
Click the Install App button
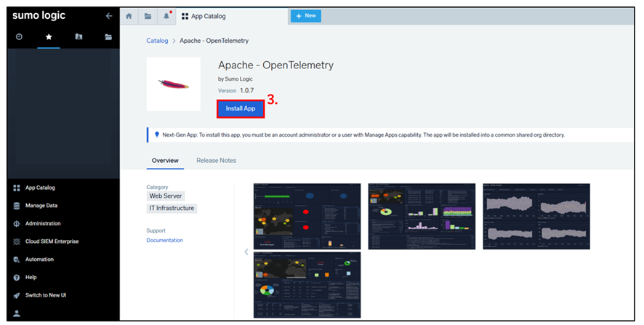pos(241,109)
